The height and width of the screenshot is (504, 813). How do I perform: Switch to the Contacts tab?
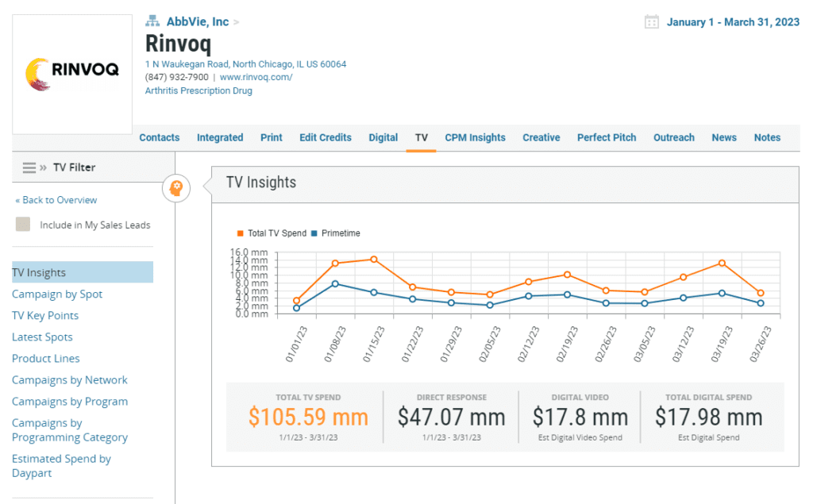pos(159,137)
